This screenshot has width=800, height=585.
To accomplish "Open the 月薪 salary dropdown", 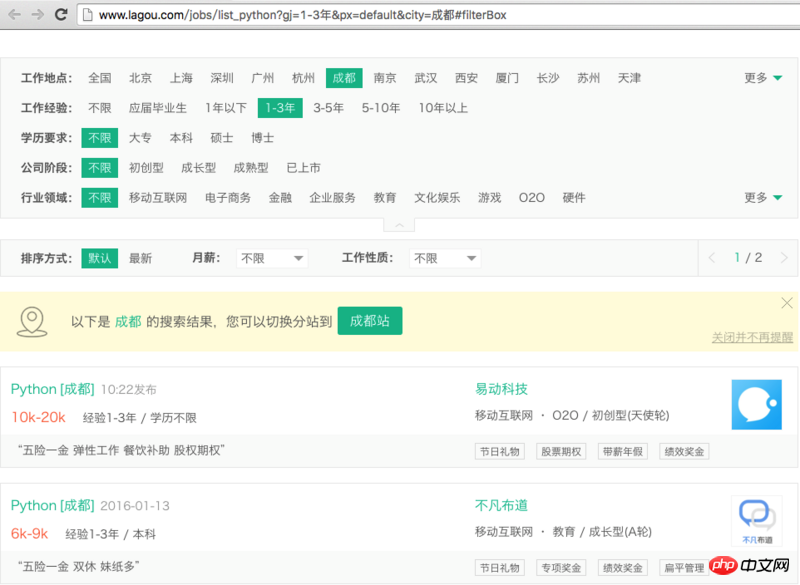I will coord(272,258).
